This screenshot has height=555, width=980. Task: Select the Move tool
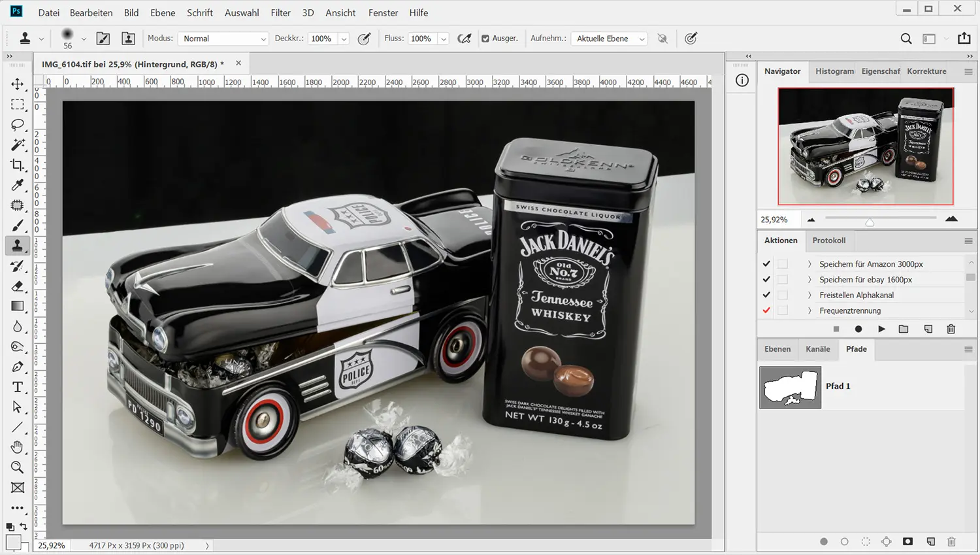tap(18, 84)
